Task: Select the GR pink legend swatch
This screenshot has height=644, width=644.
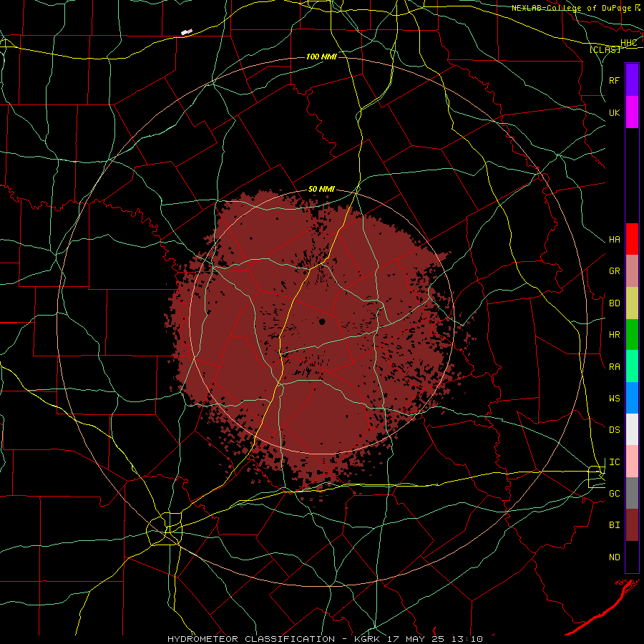Action: [632, 271]
